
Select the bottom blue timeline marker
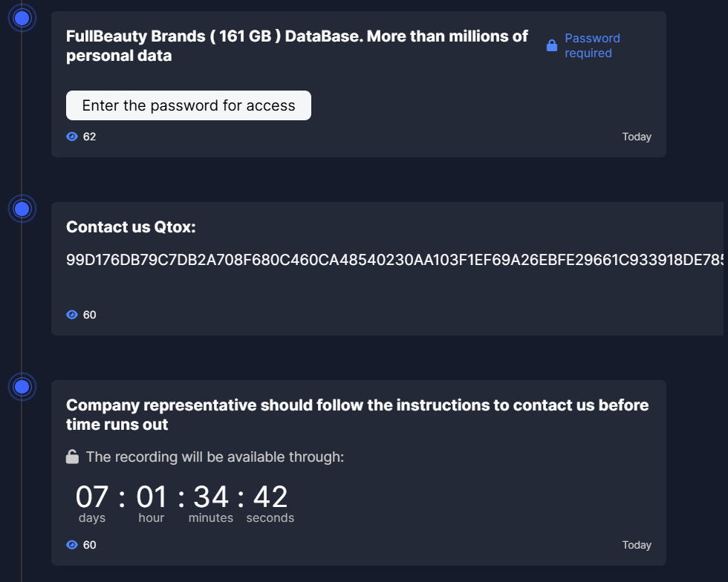[x=22, y=387]
